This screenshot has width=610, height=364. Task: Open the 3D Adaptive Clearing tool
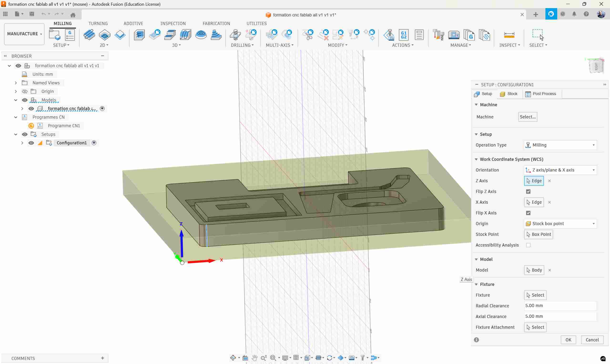coord(139,35)
